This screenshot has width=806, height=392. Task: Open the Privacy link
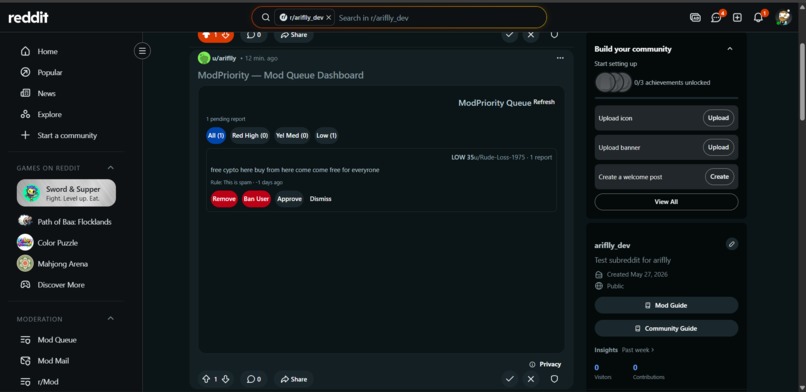[x=550, y=364]
